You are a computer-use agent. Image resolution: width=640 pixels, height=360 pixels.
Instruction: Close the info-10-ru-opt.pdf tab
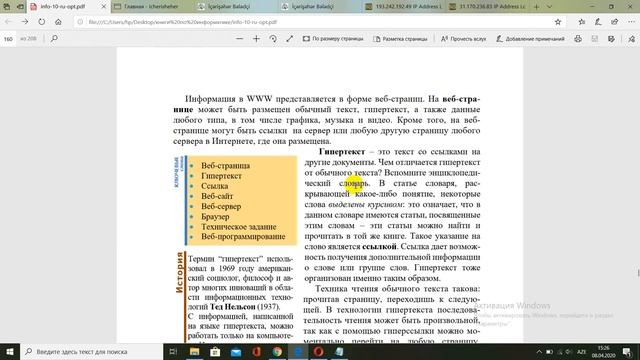pos(104,7)
